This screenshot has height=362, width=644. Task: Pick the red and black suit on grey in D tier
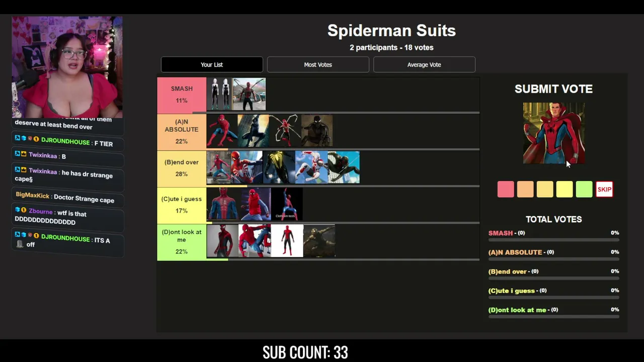pos(222,241)
